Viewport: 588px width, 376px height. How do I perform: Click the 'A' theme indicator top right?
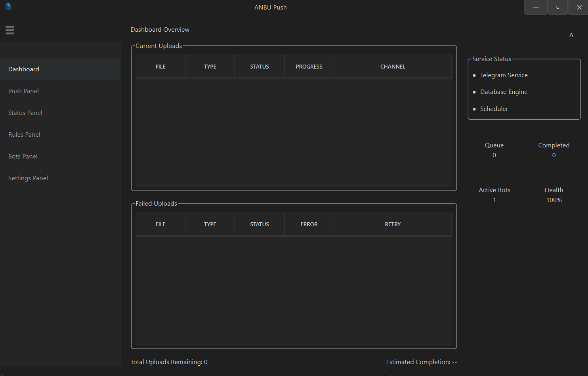tap(571, 35)
